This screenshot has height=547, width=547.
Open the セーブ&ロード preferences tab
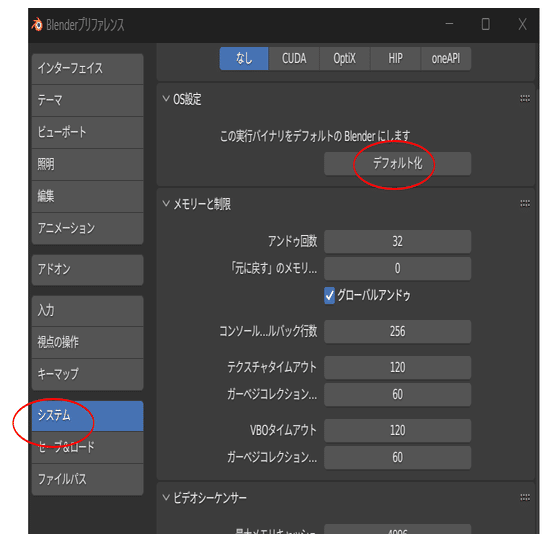(88, 448)
